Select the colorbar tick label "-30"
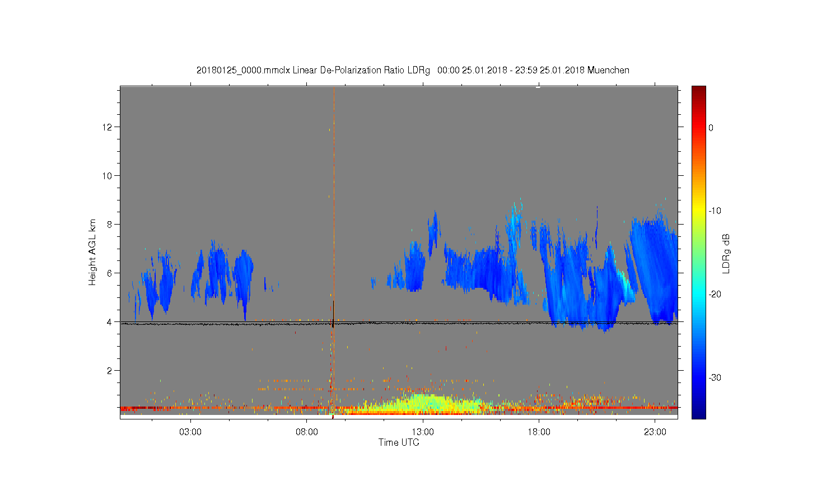This screenshot has width=840, height=504. click(x=715, y=378)
